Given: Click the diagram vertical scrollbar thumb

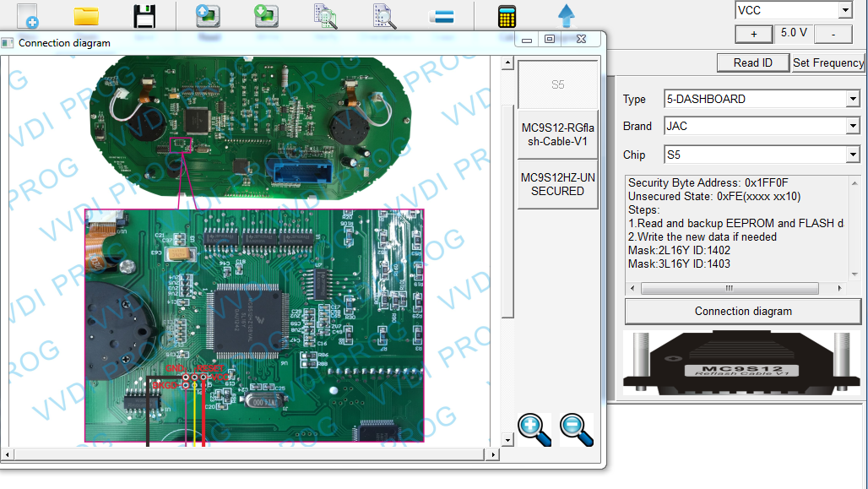Looking at the screenshot, I should click(507, 210).
